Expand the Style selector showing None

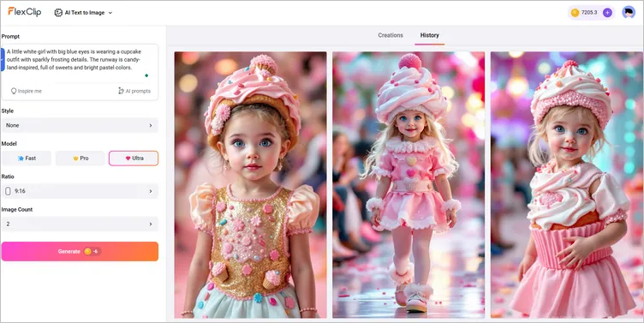pos(80,125)
